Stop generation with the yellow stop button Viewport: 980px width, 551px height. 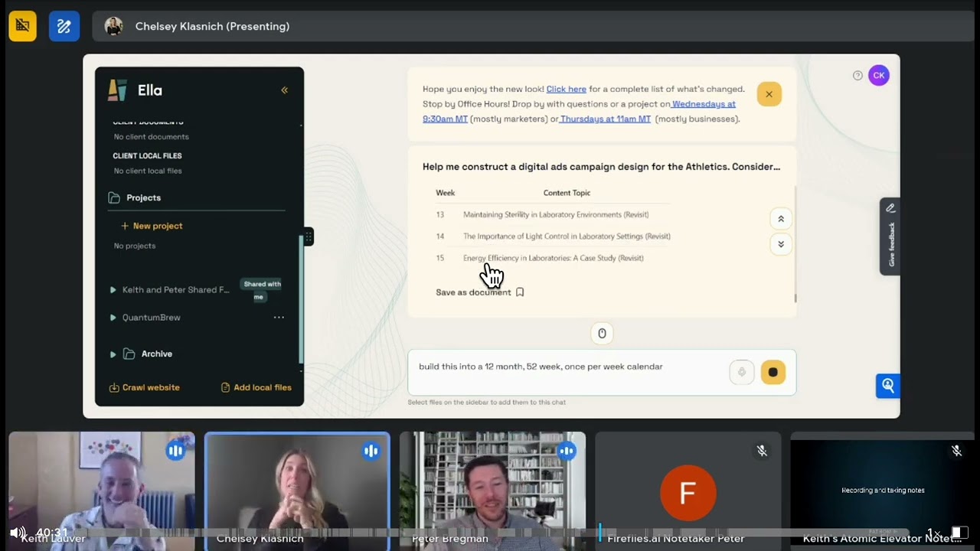pos(773,372)
